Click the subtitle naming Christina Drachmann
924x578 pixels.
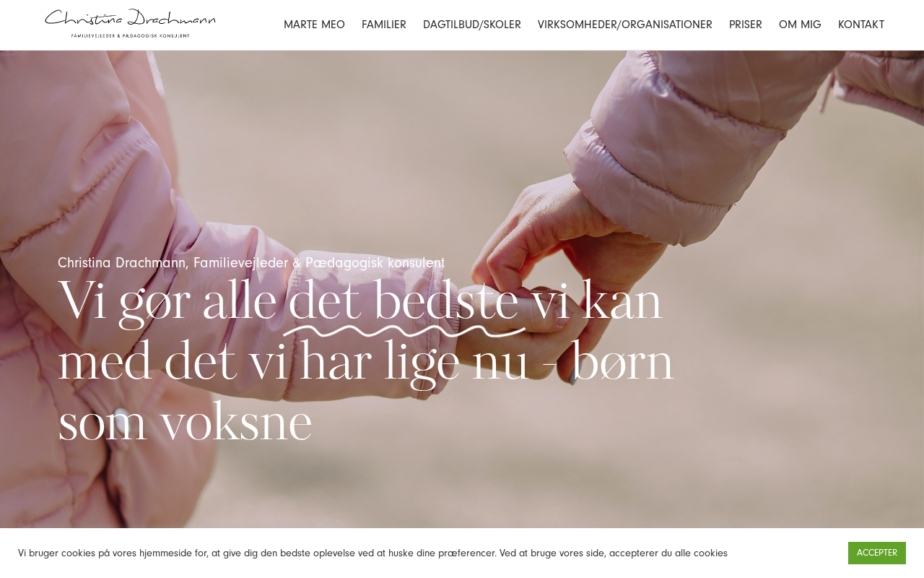(x=251, y=263)
